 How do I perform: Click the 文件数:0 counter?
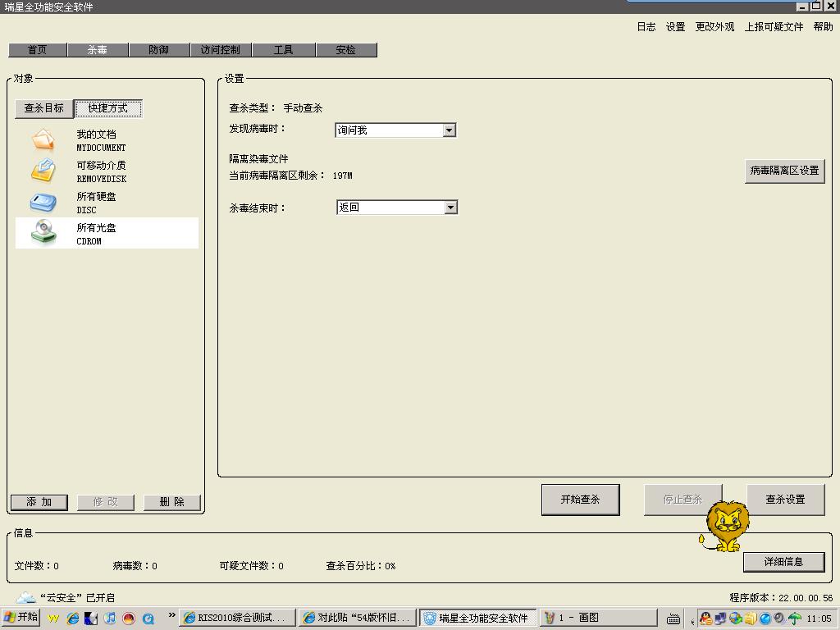pos(36,566)
